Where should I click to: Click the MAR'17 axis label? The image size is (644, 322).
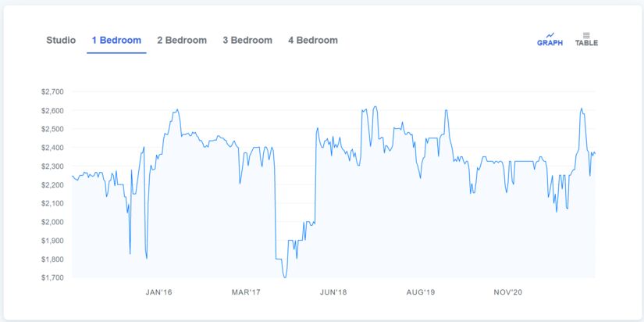coord(245,292)
